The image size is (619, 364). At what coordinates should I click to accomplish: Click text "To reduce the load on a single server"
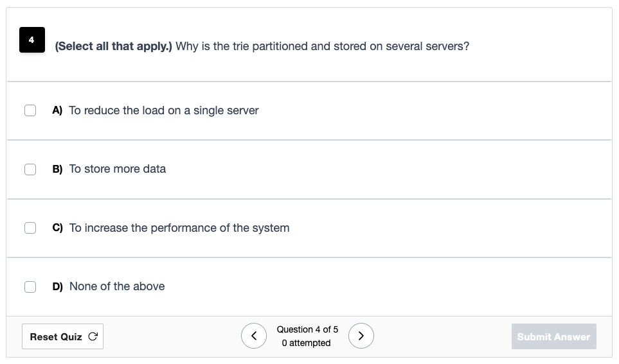[164, 110]
